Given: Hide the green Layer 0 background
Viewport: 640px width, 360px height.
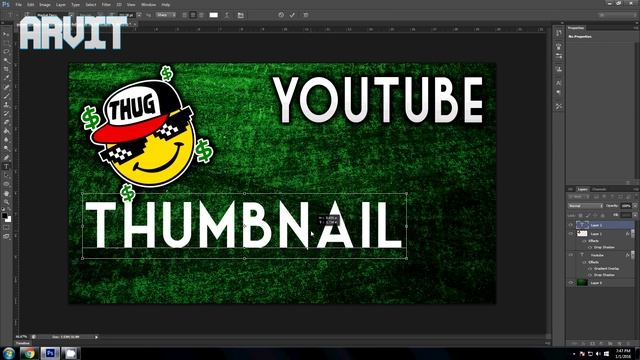Looking at the screenshot, I should tap(571, 282).
